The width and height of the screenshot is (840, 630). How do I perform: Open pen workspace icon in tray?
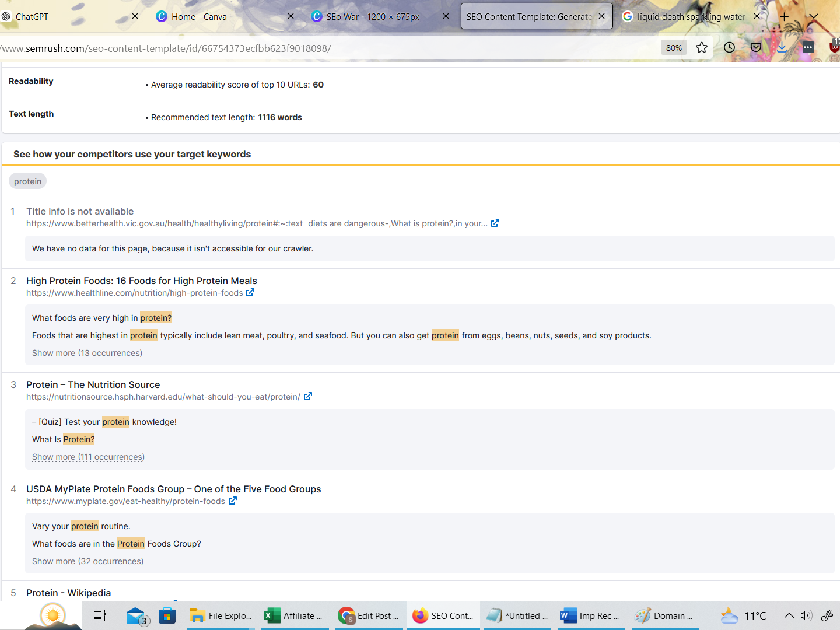pos(827,615)
